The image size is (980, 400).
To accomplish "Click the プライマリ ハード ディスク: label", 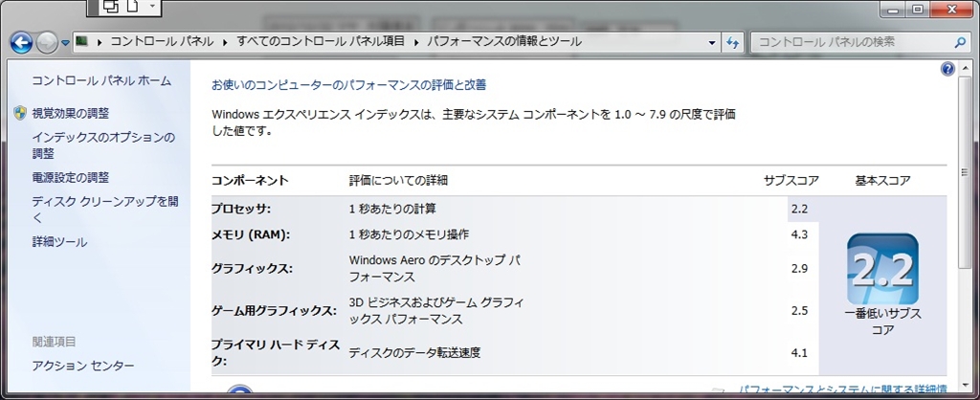I will click(275, 352).
